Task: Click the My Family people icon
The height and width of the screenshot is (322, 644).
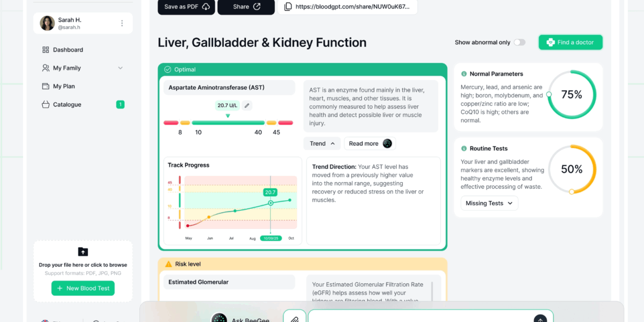Action: 46,67
